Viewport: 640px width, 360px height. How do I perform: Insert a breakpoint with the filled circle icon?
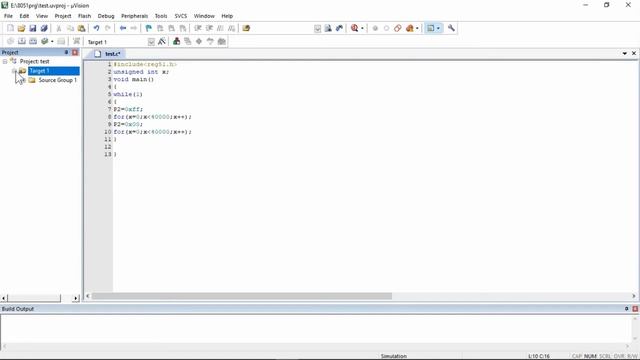coord(375,28)
